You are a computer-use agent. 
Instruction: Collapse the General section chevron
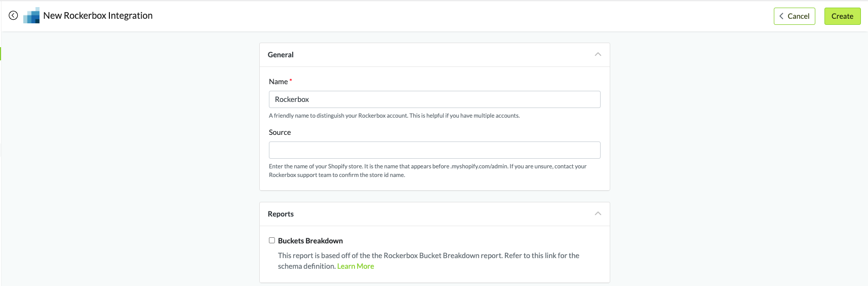tap(598, 54)
